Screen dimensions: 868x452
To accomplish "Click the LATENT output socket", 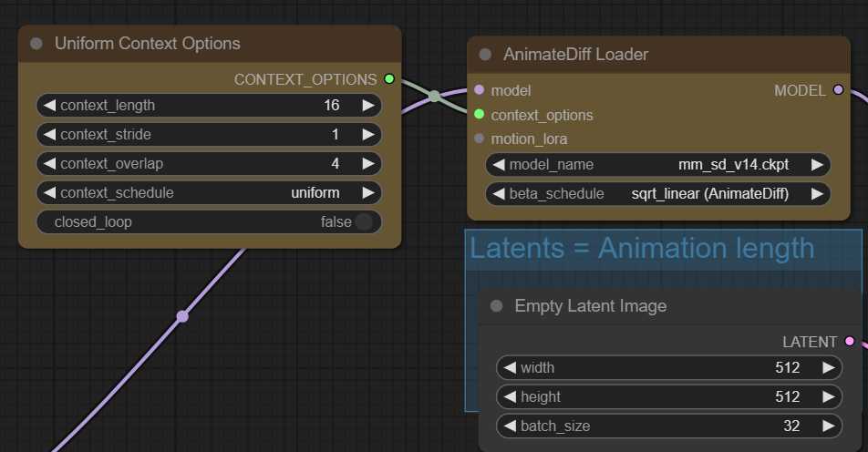I will pyautogui.click(x=850, y=342).
